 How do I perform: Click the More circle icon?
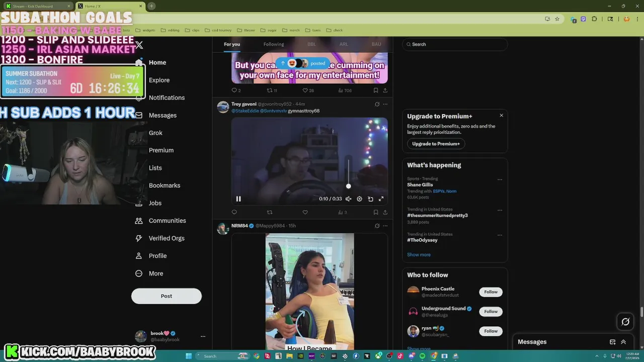point(139,274)
